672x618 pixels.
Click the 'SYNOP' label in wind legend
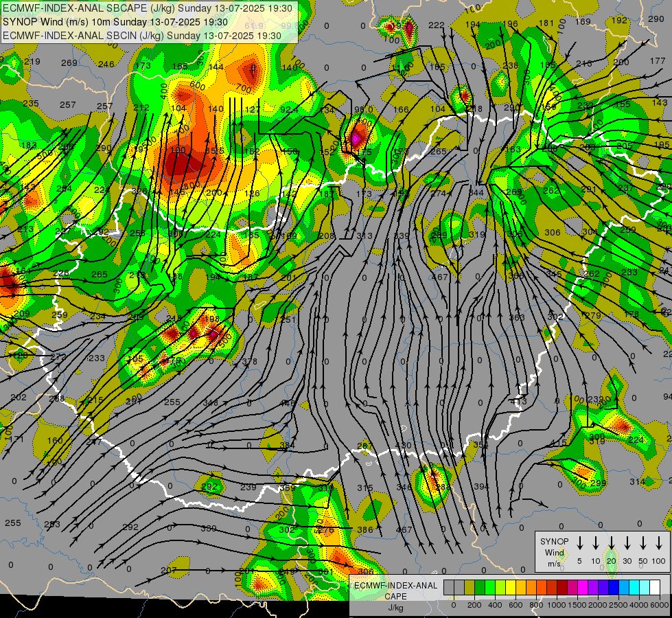(x=554, y=542)
